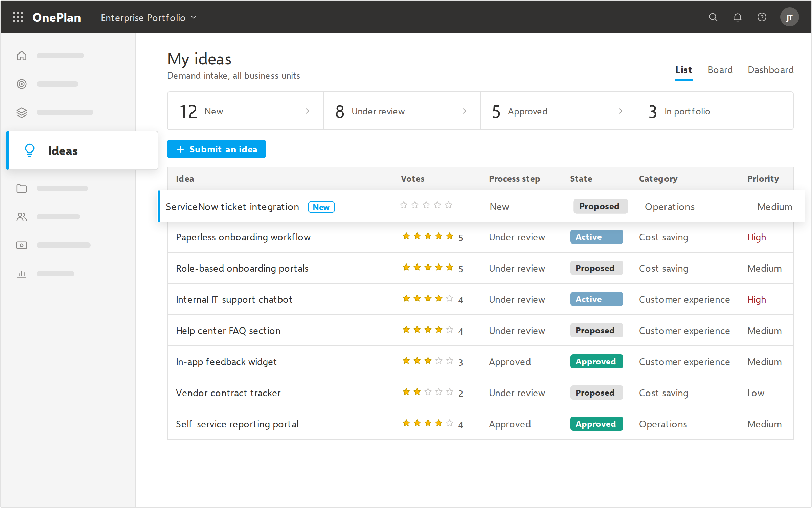Expand the 5 Approved card chevron
The height and width of the screenshot is (508, 812).
pos(621,111)
